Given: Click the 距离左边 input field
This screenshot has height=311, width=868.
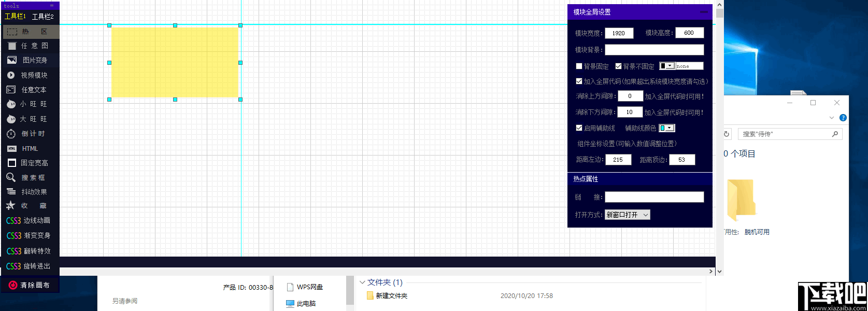Looking at the screenshot, I should [618, 160].
